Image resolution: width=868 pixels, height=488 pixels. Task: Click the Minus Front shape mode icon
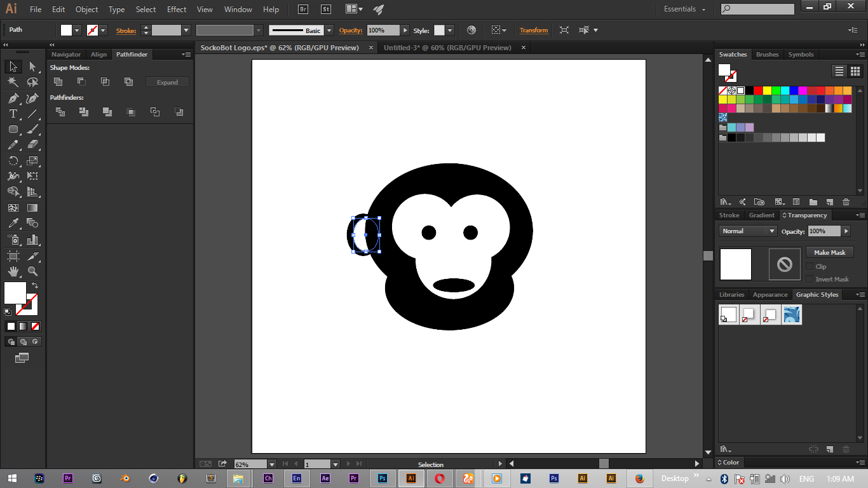81,81
